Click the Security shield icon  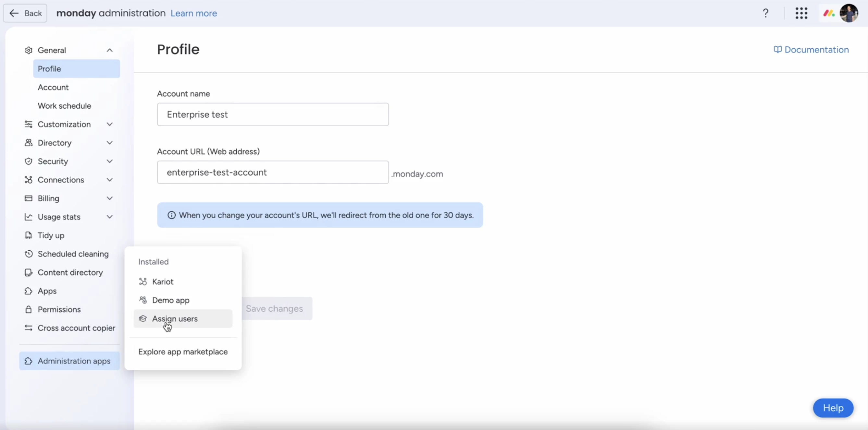[29, 161]
